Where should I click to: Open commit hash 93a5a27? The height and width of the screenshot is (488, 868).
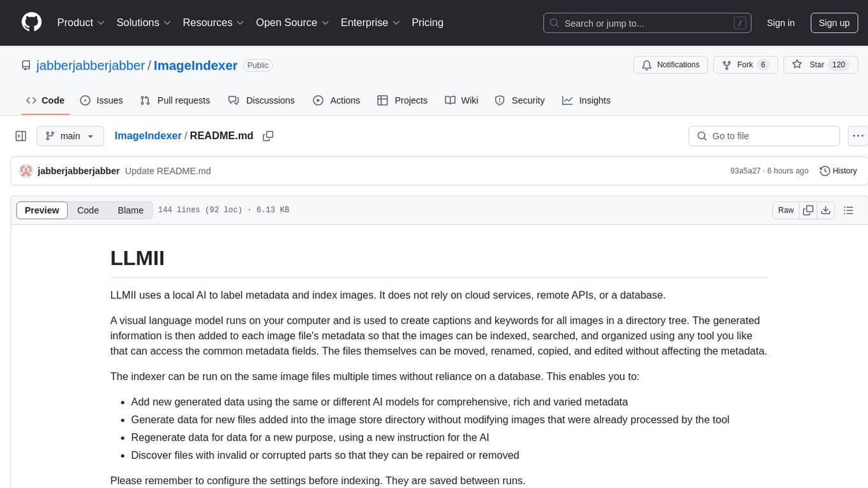click(745, 171)
